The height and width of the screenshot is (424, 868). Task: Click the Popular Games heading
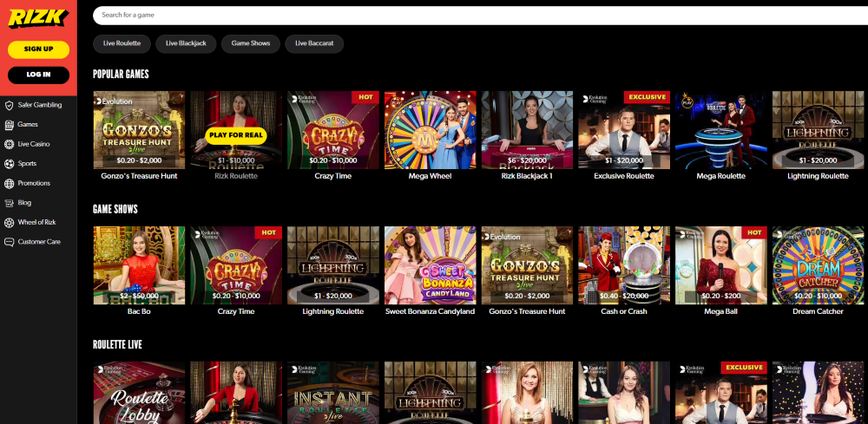(x=121, y=74)
